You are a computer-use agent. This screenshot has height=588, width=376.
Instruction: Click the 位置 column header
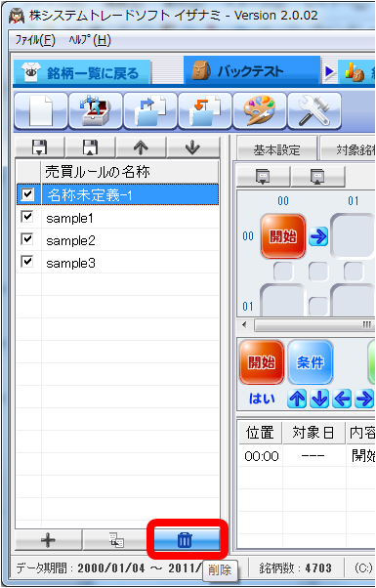click(x=260, y=433)
